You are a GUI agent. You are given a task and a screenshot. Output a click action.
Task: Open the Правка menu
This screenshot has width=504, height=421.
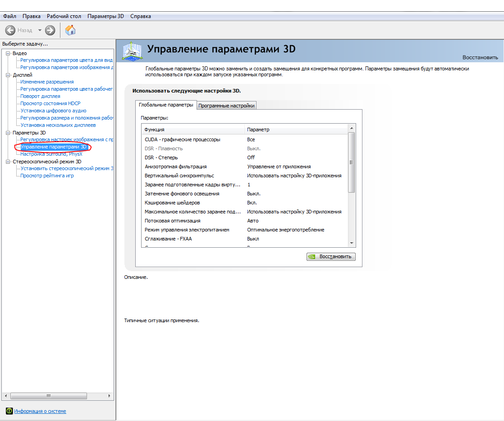tap(32, 16)
